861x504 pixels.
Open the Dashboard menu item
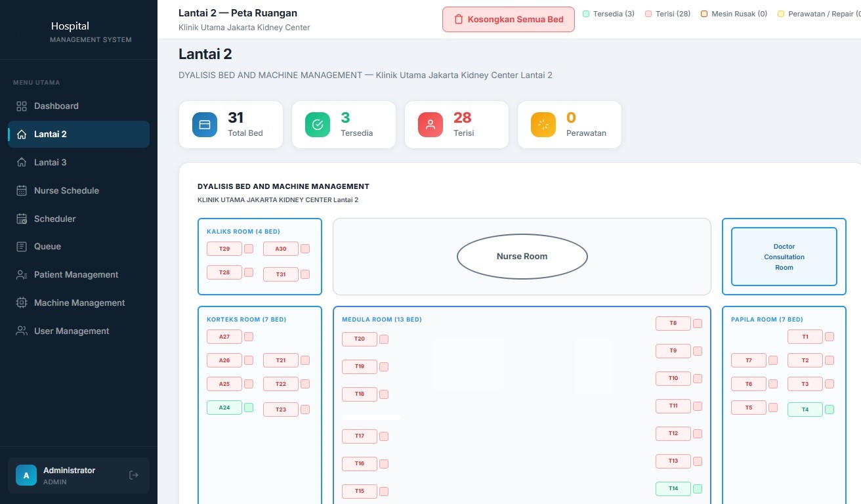tap(79, 106)
